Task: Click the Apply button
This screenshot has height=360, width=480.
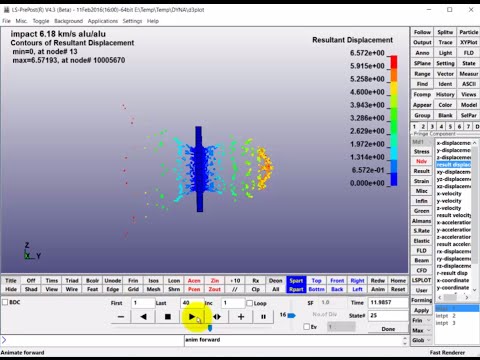Action: point(421,310)
